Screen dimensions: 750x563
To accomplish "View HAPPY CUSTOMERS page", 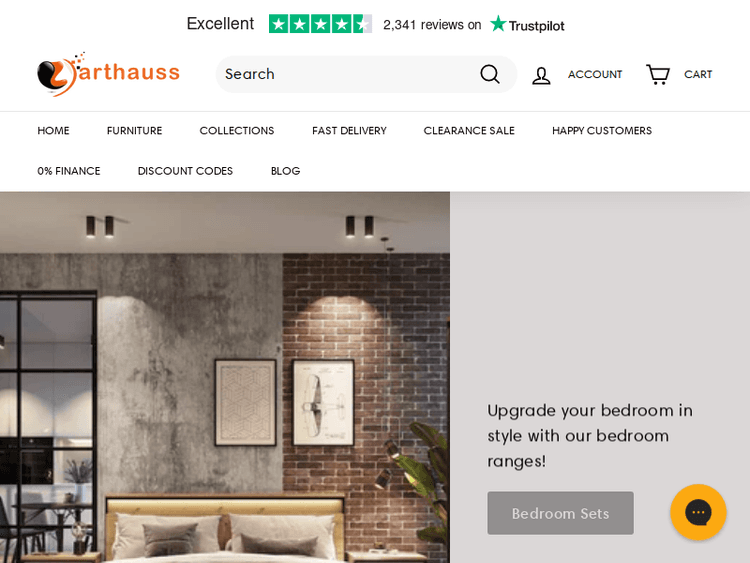I will point(602,131).
